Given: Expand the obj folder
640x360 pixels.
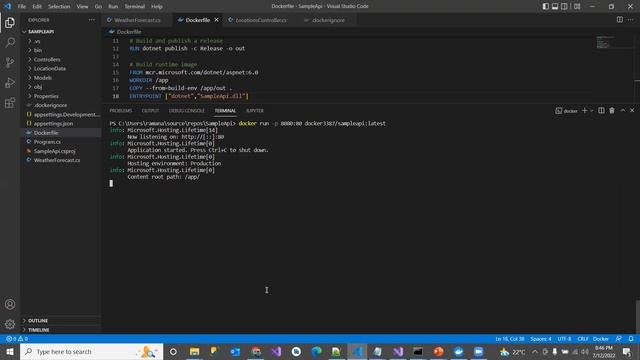Looking at the screenshot, I should click(x=61, y=87).
